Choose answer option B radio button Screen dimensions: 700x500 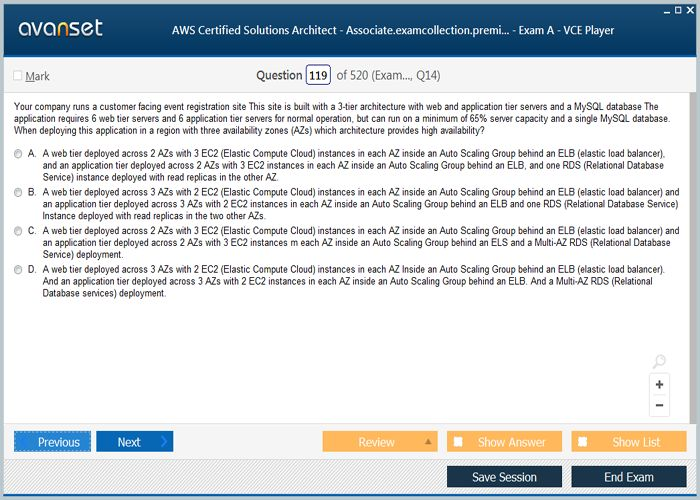pos(18,192)
